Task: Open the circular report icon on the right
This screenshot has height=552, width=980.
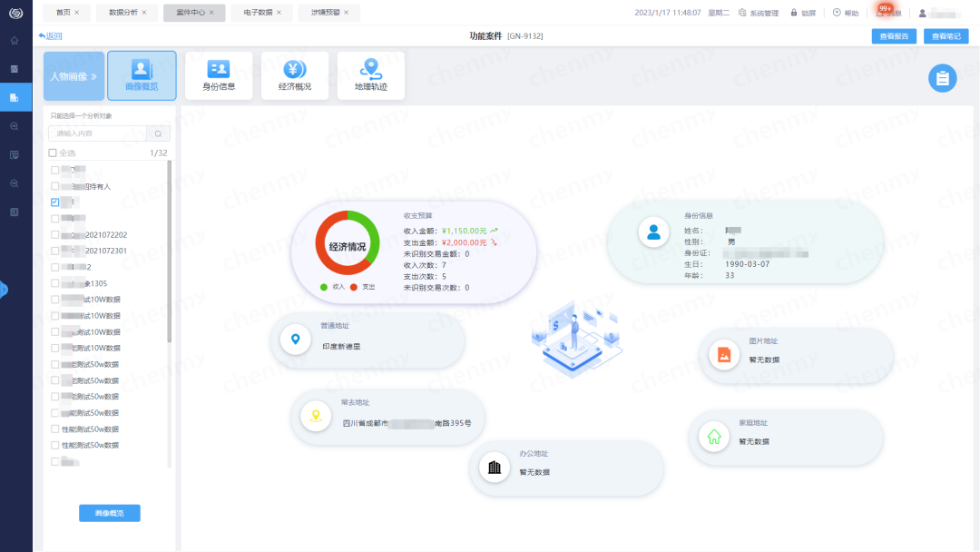Action: tap(943, 79)
